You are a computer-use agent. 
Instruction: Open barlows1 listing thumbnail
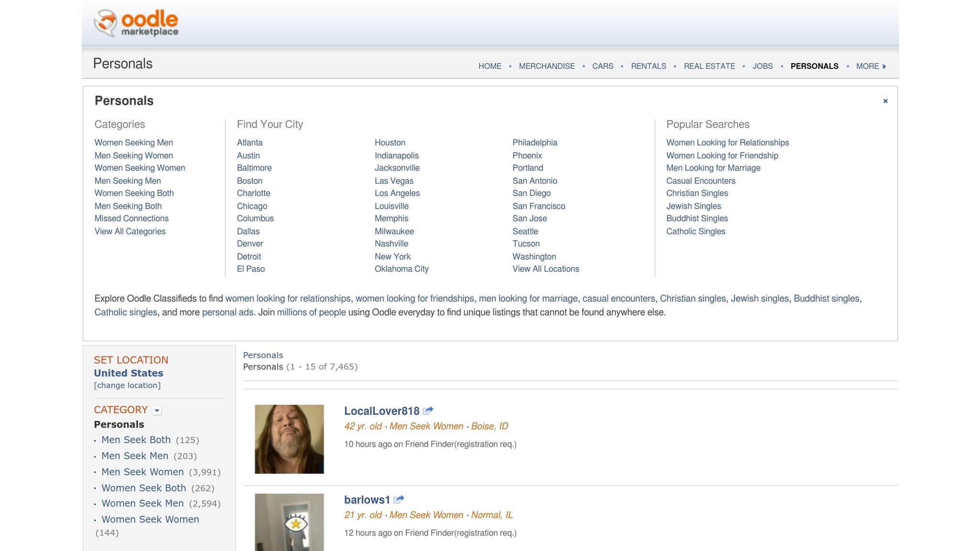pos(289,522)
